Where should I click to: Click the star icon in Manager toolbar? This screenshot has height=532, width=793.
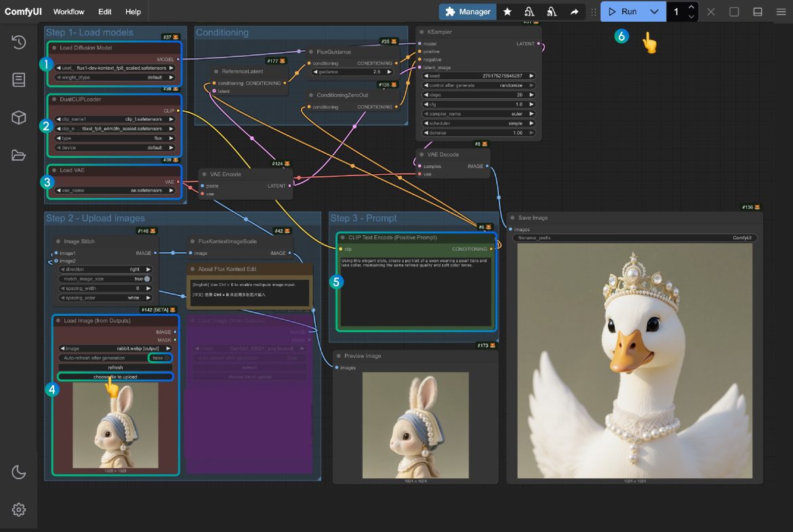(x=507, y=12)
